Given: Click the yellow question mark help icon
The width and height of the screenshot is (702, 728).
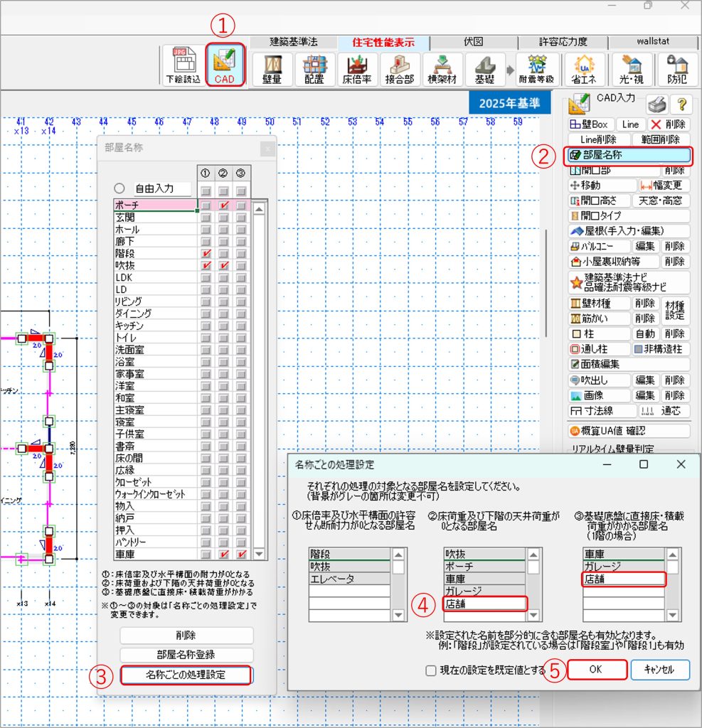Looking at the screenshot, I should (681, 105).
